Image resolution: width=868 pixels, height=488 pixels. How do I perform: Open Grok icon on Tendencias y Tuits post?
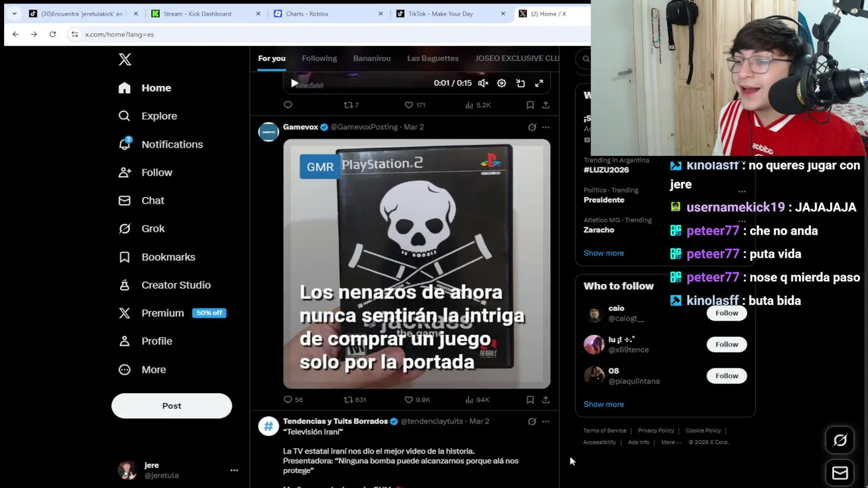[532, 422]
